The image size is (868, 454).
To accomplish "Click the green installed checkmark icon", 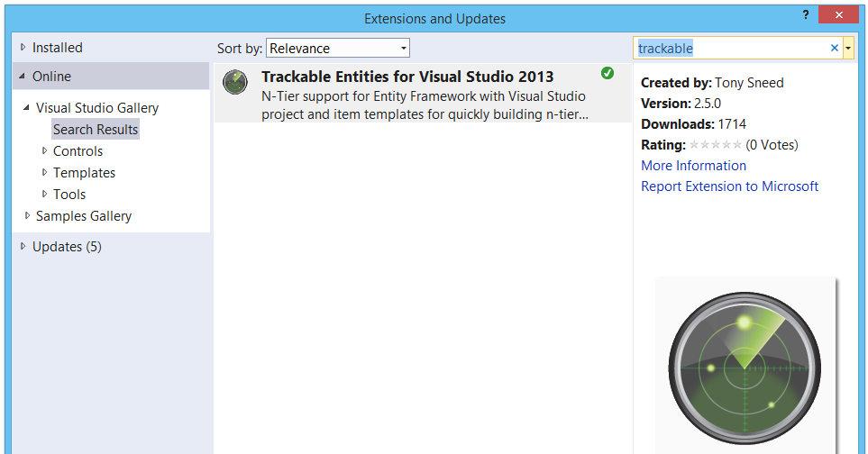I will point(608,73).
